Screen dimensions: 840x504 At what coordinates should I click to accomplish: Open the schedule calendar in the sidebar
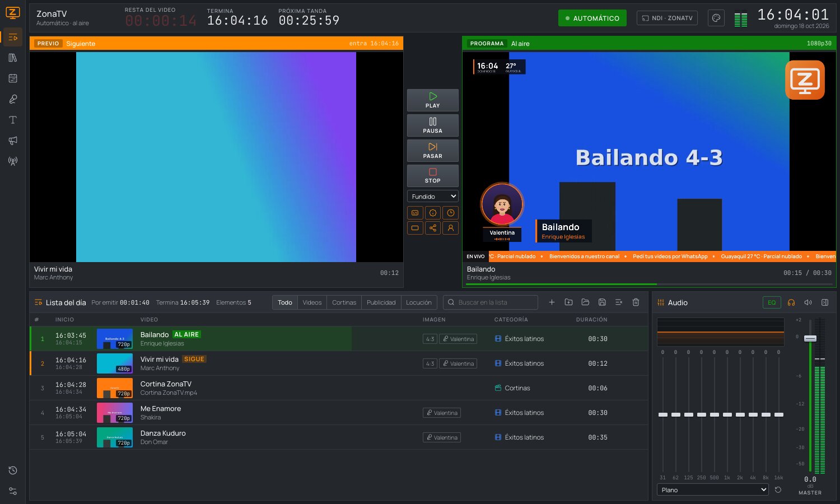click(x=13, y=78)
